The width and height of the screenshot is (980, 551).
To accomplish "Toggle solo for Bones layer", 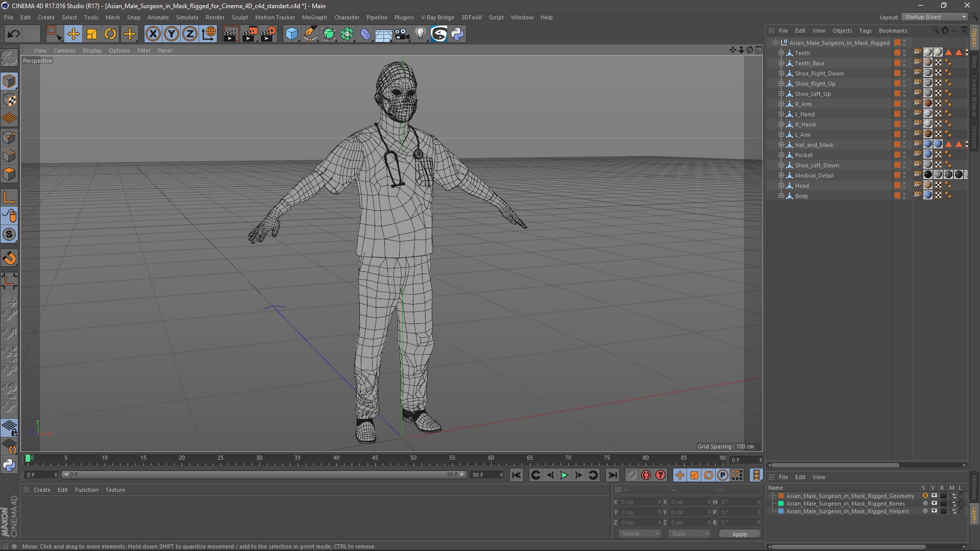I will 925,504.
